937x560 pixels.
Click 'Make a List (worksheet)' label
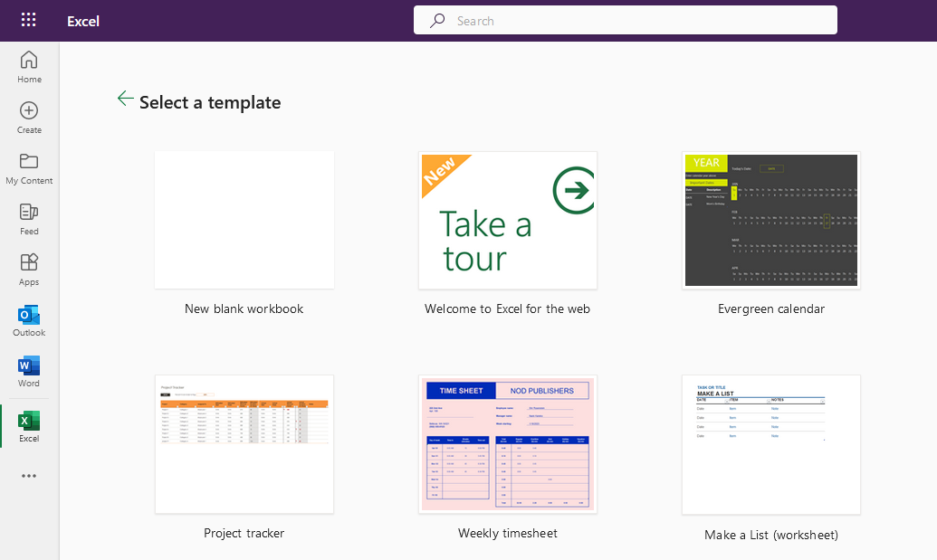[x=770, y=535]
